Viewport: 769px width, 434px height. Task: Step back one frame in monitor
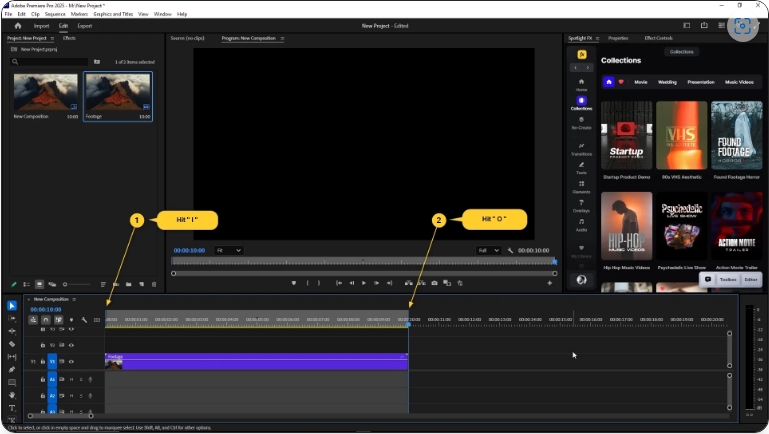(352, 283)
